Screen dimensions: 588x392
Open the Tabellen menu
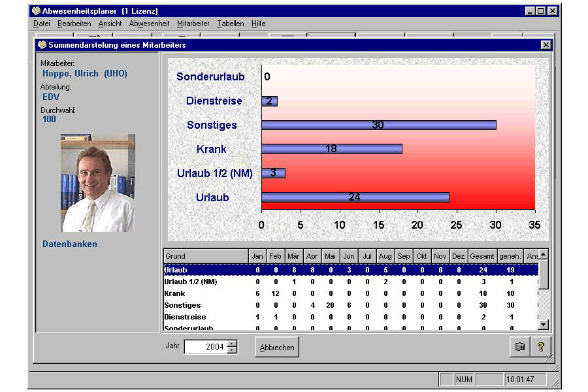tap(230, 24)
